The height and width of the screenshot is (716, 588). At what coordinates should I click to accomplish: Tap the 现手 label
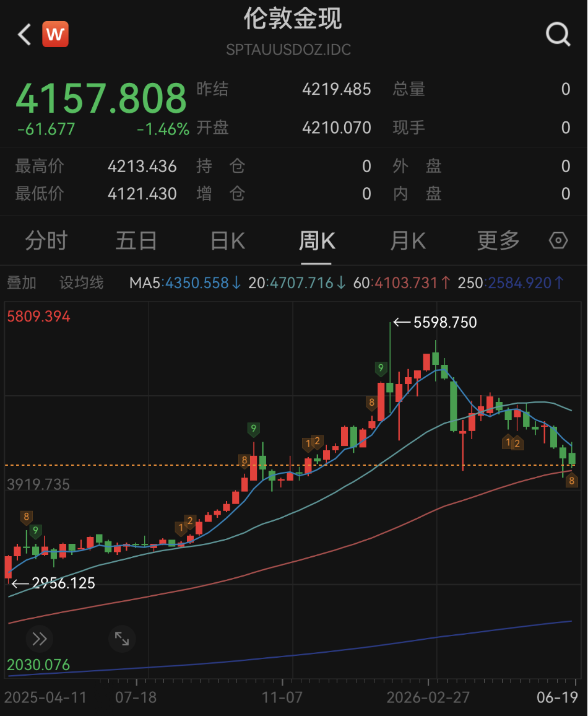[409, 128]
